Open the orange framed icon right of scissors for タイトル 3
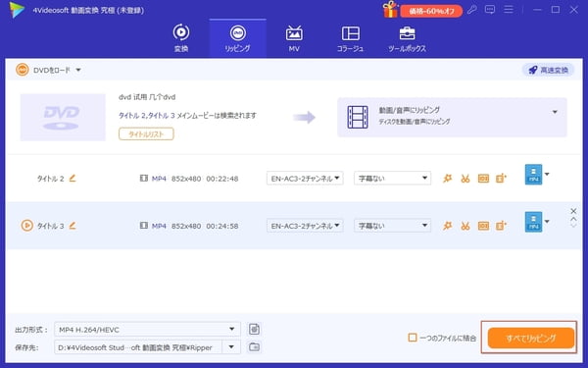Viewport: 588px width, 368px height. 483,226
